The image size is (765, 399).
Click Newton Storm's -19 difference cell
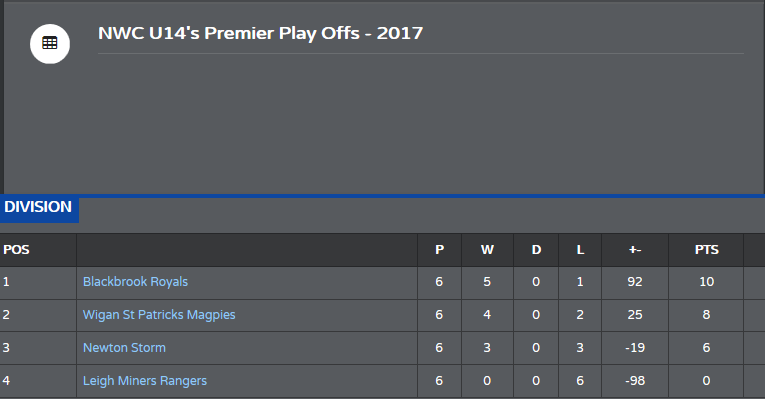pyautogui.click(x=635, y=348)
